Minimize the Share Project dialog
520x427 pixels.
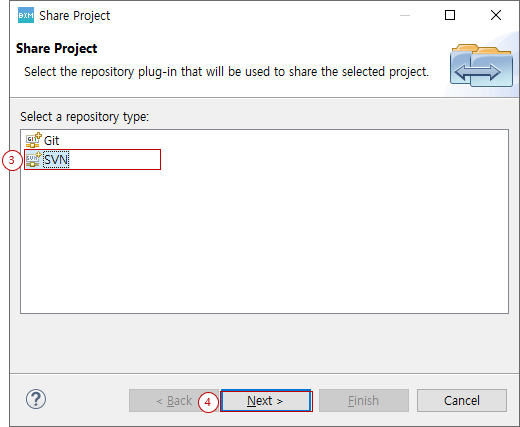405,15
